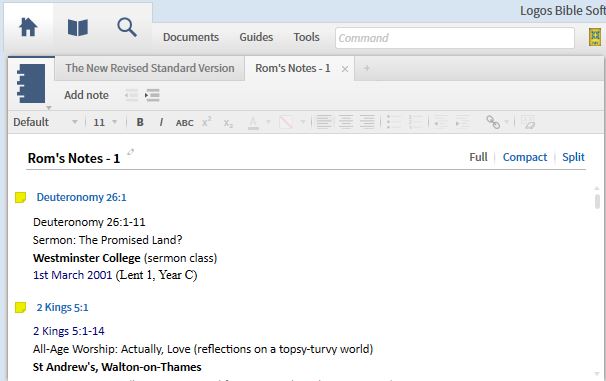Open the Default font style dropdown
606x381 pixels.
(45, 122)
